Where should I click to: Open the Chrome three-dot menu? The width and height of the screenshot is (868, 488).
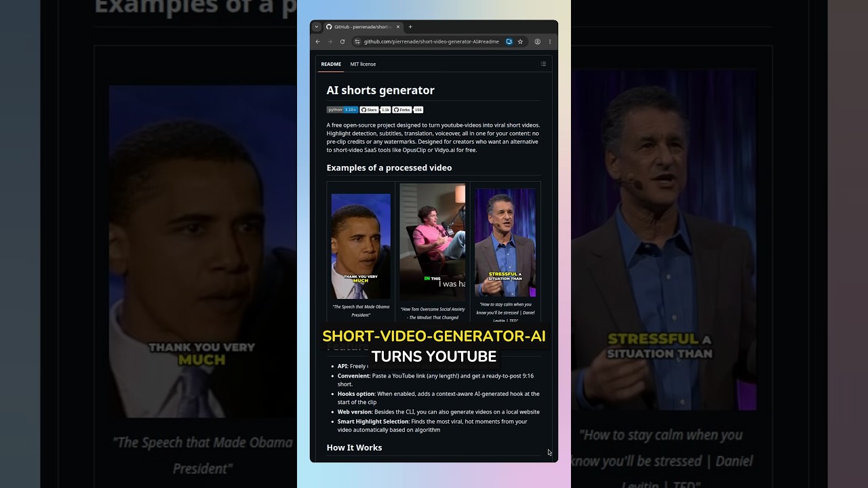[x=549, y=41]
